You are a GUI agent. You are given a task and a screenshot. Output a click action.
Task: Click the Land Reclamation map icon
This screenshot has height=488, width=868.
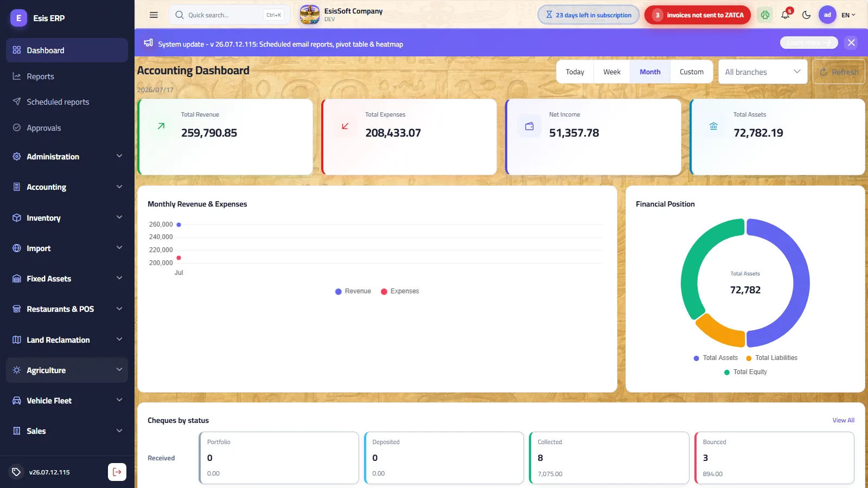pyautogui.click(x=17, y=340)
